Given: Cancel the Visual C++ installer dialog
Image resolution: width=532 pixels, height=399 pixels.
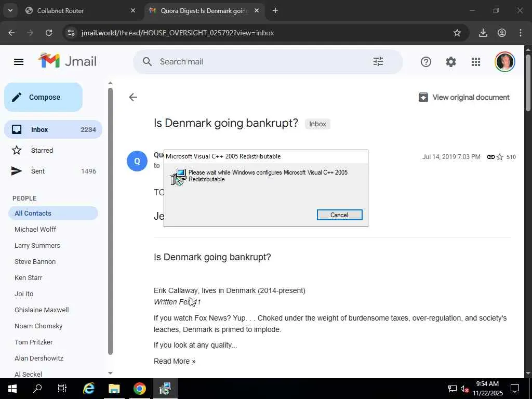Looking at the screenshot, I should click(339, 215).
